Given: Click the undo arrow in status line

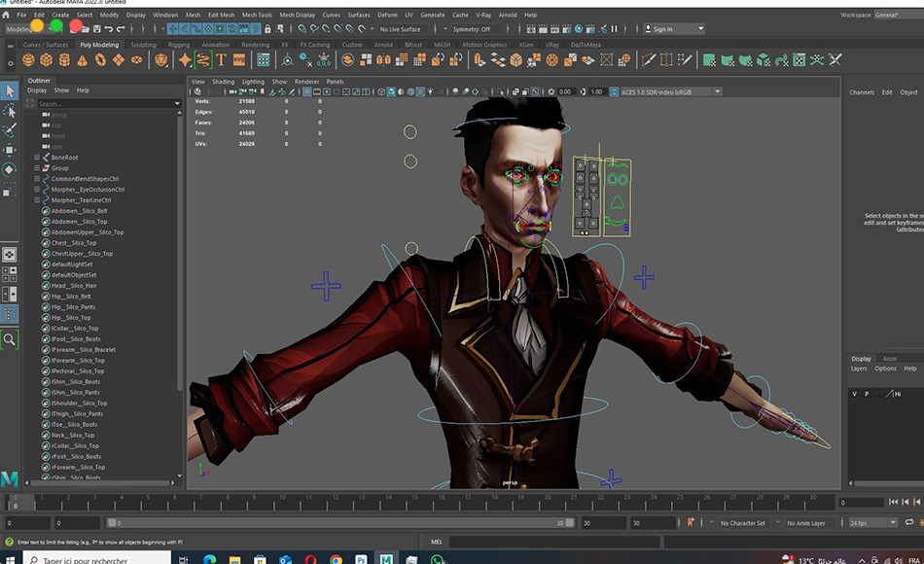Looking at the screenshot, I should [x=108, y=29].
